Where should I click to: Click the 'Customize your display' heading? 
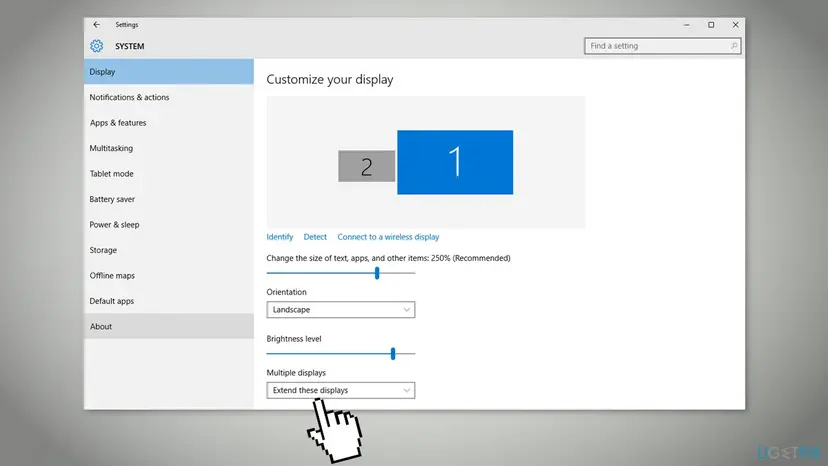330,79
